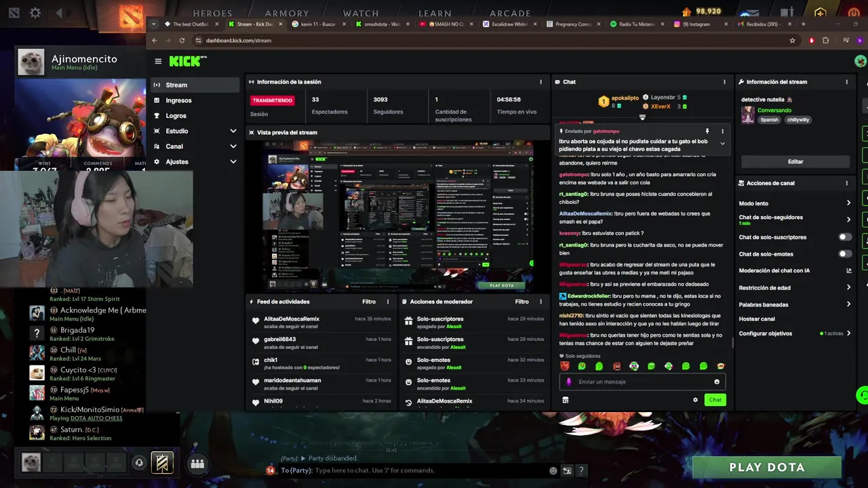Open Información del stream panel options
This screenshot has height=488, width=868.
[x=846, y=82]
